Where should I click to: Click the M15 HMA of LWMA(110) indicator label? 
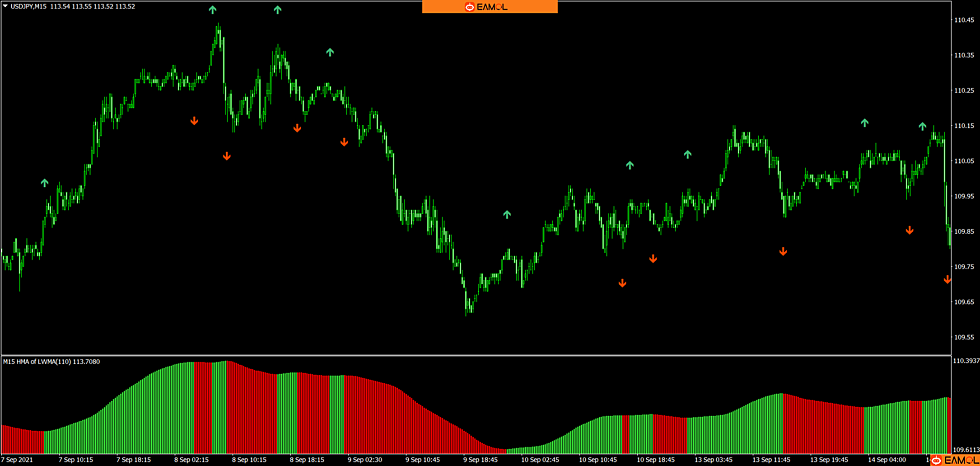tap(51, 362)
